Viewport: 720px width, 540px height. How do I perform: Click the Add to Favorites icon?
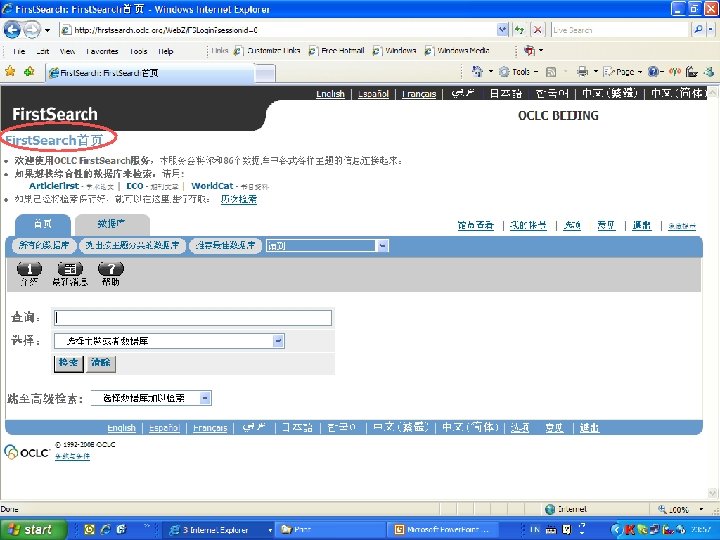tap(29, 72)
